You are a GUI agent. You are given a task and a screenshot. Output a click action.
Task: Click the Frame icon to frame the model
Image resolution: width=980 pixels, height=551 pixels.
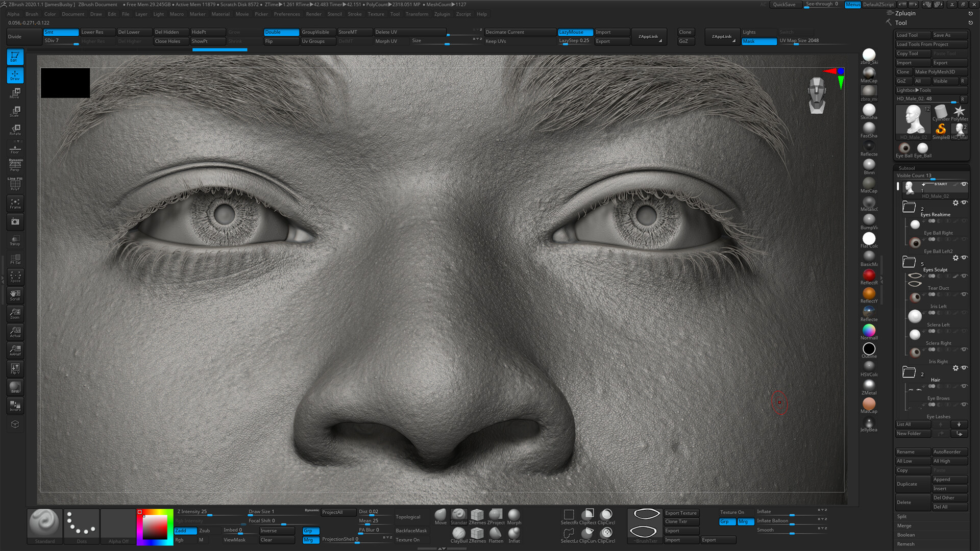[x=15, y=203]
